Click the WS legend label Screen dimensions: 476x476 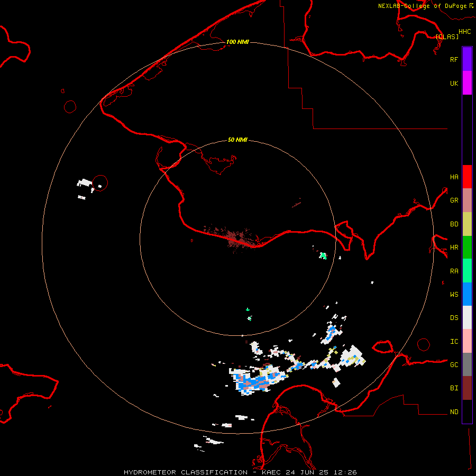(x=454, y=294)
